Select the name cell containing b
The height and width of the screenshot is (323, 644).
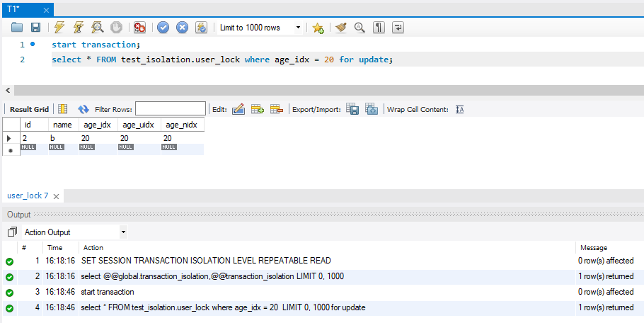pos(63,138)
